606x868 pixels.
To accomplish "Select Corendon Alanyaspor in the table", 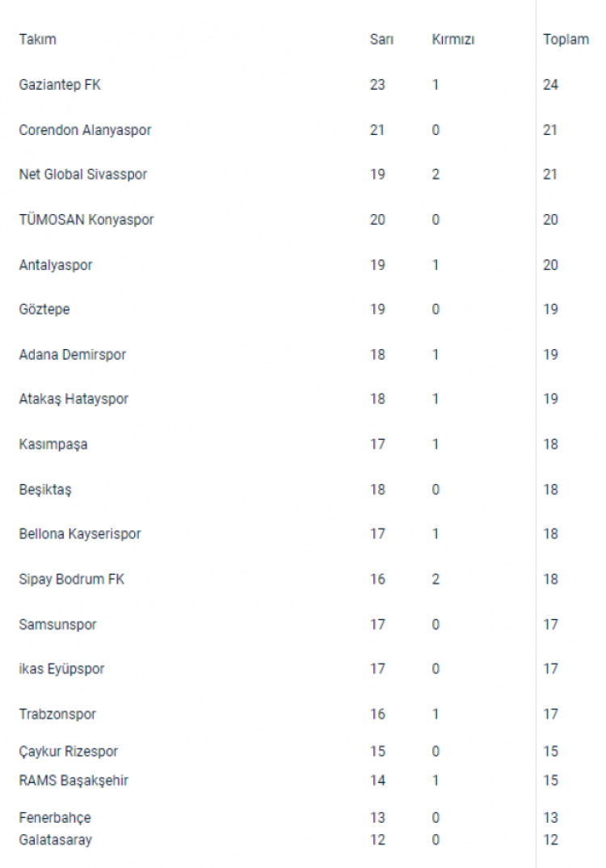I will [85, 129].
